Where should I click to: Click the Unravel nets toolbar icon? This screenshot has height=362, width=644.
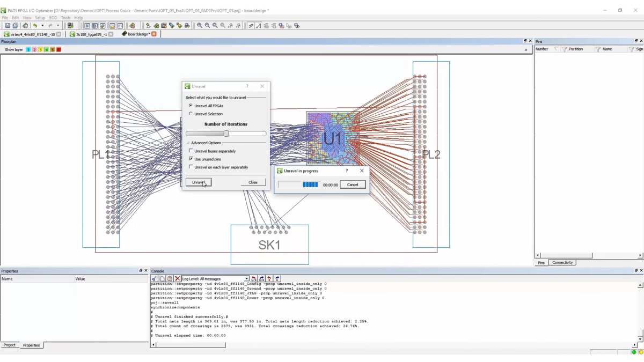point(251,26)
